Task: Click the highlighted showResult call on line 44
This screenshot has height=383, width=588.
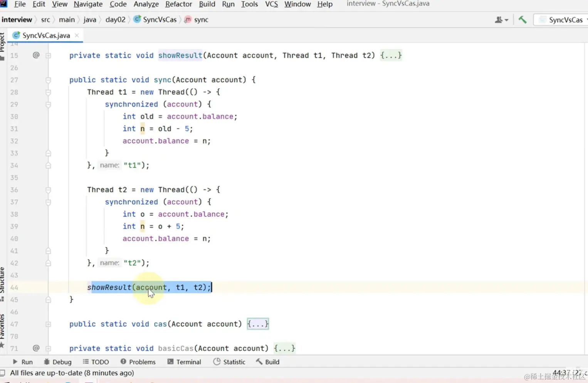Action: point(149,287)
